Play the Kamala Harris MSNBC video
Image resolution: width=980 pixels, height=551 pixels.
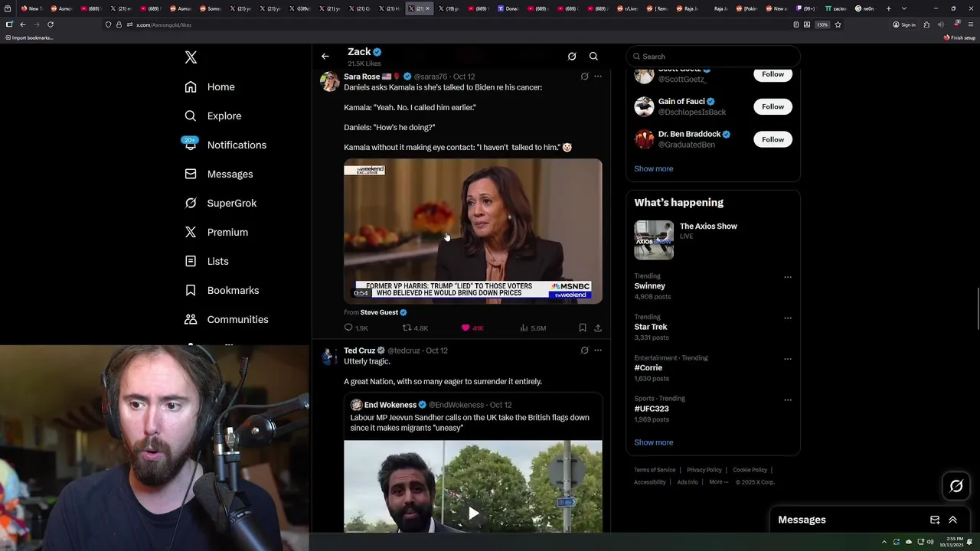coord(473,231)
